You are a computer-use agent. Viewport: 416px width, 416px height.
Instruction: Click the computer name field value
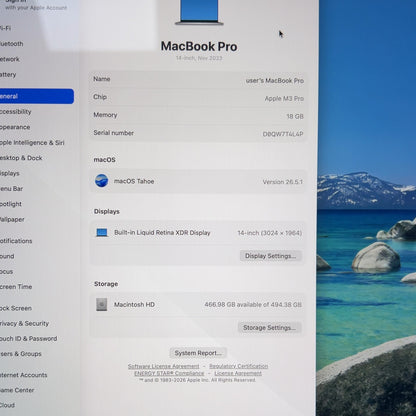tap(275, 81)
